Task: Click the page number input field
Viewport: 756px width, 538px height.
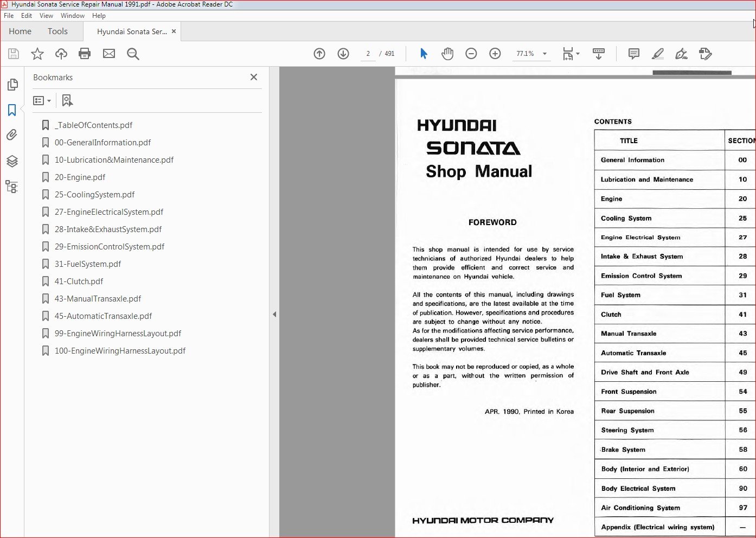Action: (368, 54)
